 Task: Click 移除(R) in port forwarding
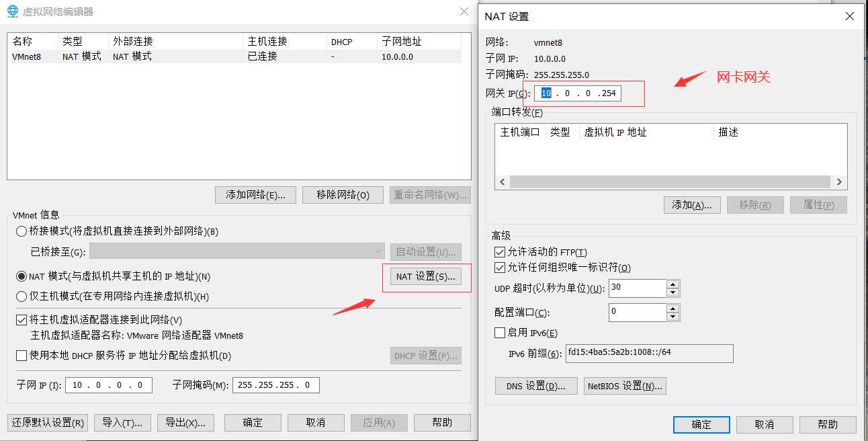pos(755,205)
